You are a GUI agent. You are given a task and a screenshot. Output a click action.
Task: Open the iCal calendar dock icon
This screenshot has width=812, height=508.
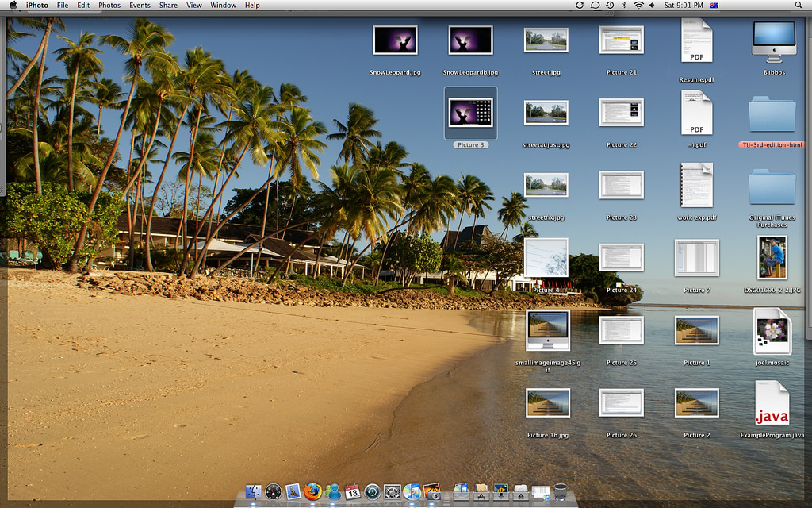(352, 492)
